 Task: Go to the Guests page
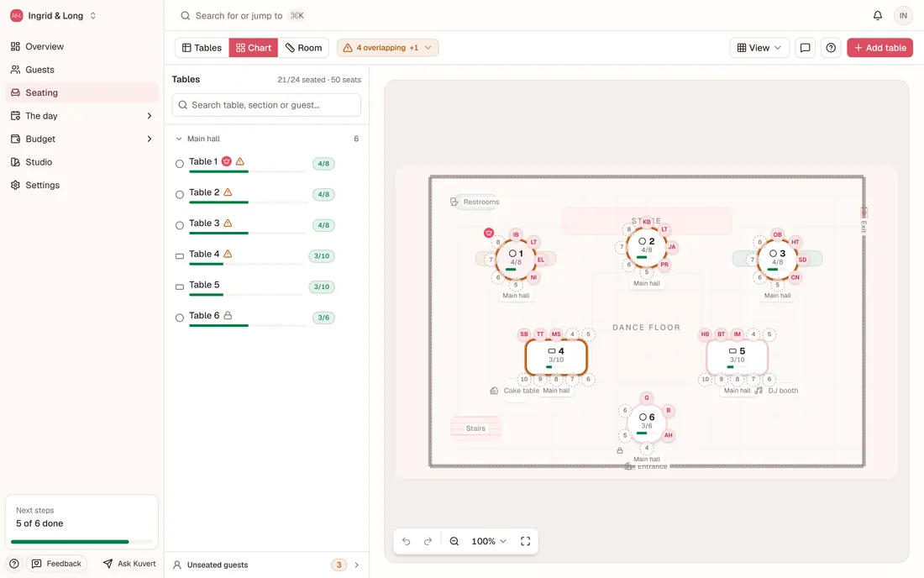click(x=82, y=70)
